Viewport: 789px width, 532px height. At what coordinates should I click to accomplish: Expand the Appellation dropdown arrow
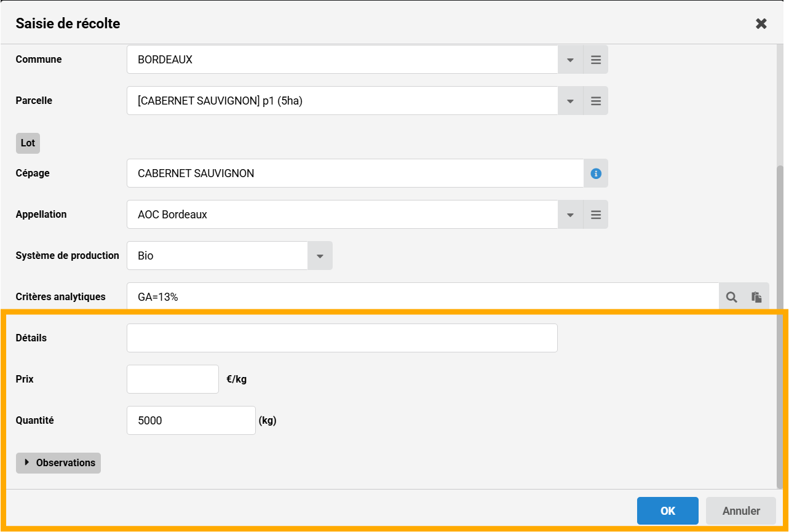tap(570, 215)
